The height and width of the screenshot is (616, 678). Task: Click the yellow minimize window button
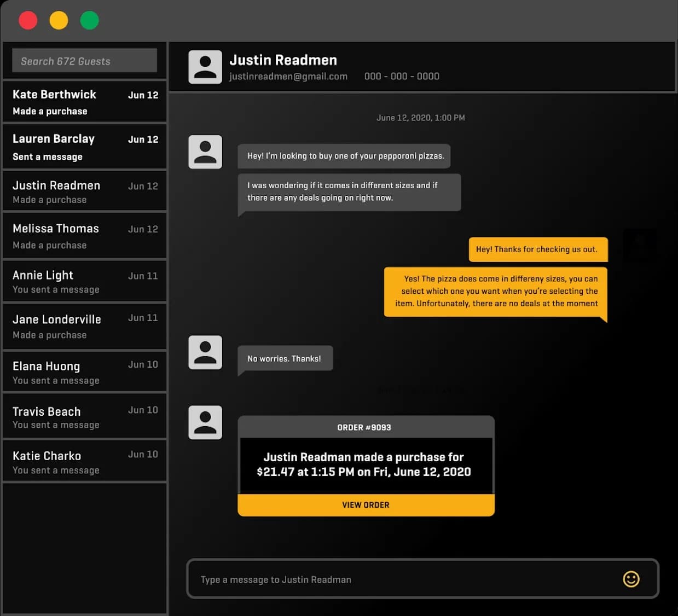pos(59,21)
